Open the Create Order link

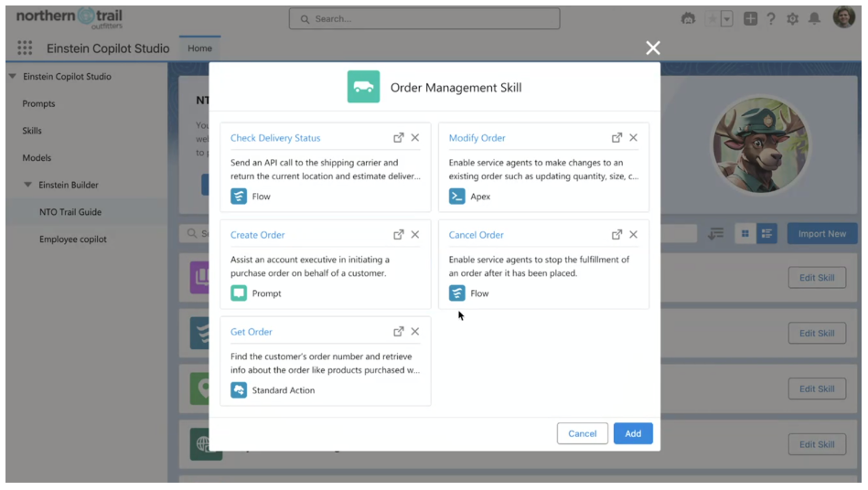[x=257, y=235]
